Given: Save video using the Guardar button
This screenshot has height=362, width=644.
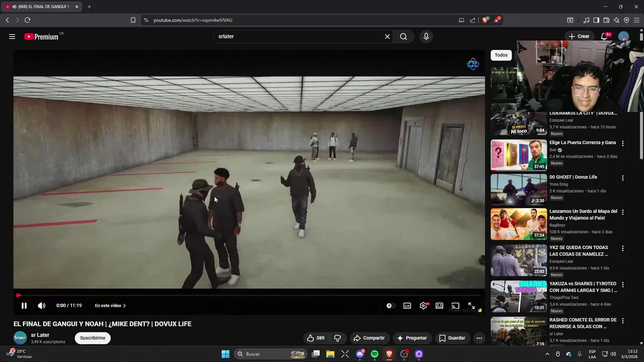Looking at the screenshot, I should [452, 338].
